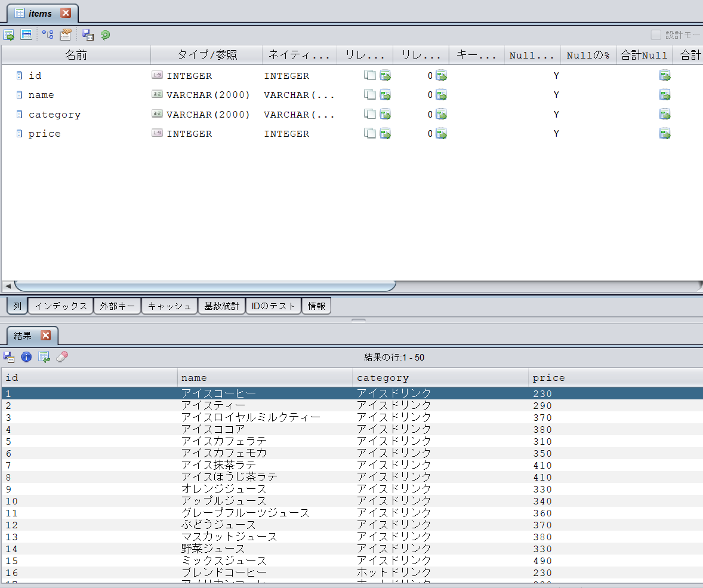
Task: Click the 合計Null icon in the price row
Action: (x=665, y=134)
